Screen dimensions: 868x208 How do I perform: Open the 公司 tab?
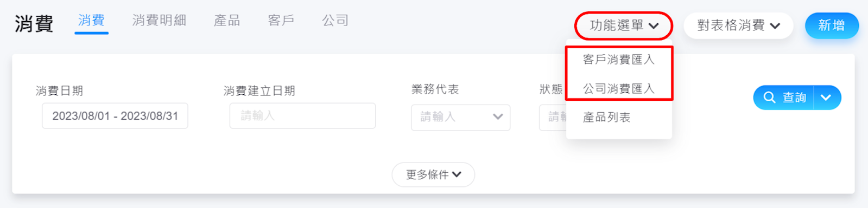click(335, 21)
